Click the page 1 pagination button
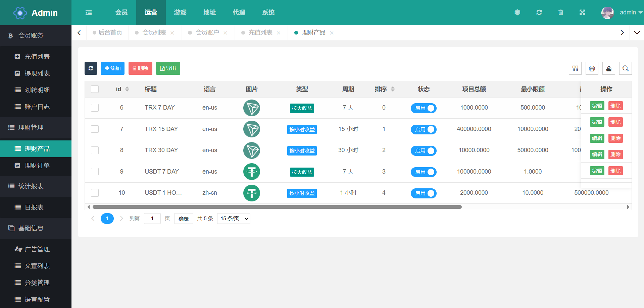The image size is (644, 308). (107, 219)
